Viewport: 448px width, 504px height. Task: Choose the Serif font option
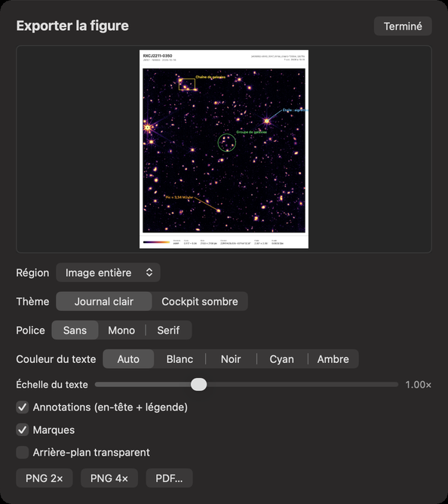coord(168,330)
